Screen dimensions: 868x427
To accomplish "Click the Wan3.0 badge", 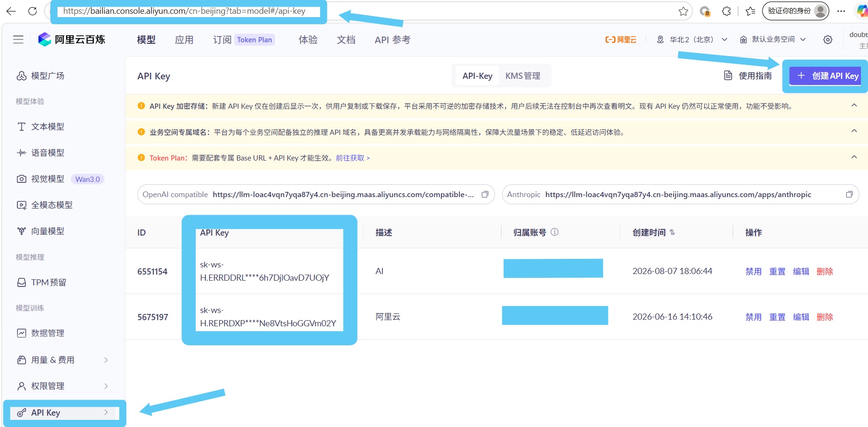I will 87,179.
